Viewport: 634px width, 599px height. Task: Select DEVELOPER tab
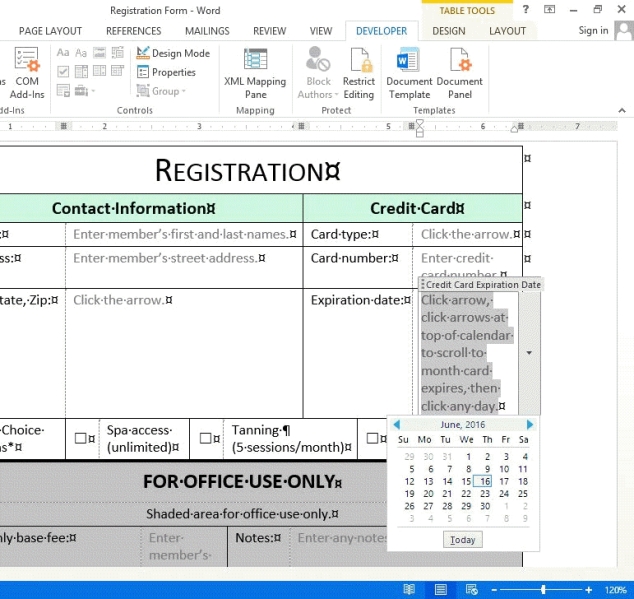point(381,31)
